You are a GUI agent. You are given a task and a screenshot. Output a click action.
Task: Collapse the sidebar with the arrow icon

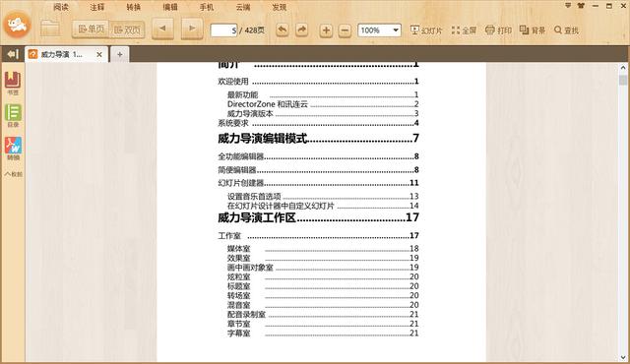tap(13, 54)
